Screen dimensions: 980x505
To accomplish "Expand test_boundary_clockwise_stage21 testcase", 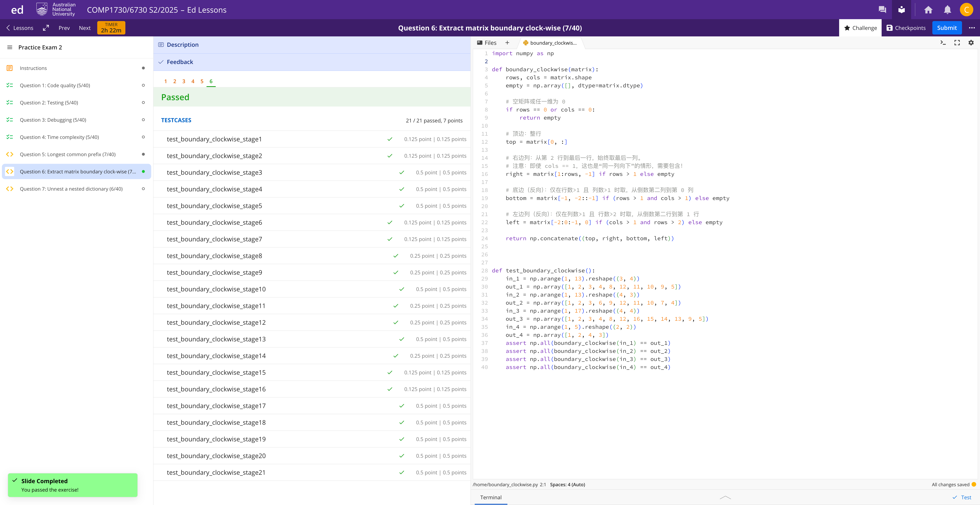I will (x=312, y=472).
